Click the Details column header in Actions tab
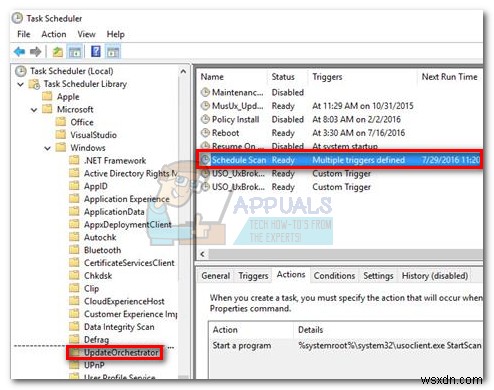 pyautogui.click(x=388, y=330)
